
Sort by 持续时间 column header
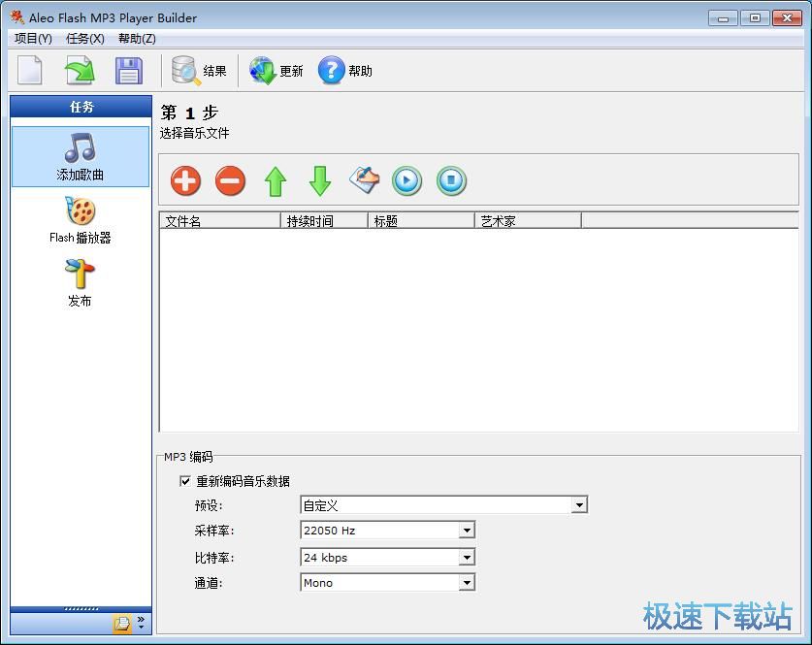click(324, 221)
